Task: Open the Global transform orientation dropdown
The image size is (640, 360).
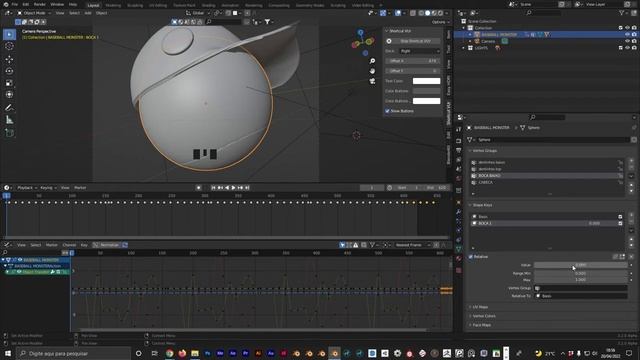Action: coord(198,13)
